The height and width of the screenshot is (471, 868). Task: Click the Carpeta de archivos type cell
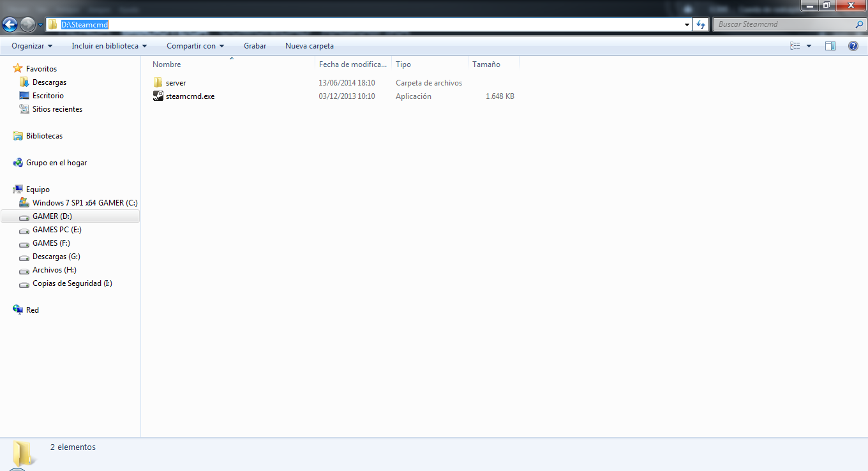click(429, 83)
